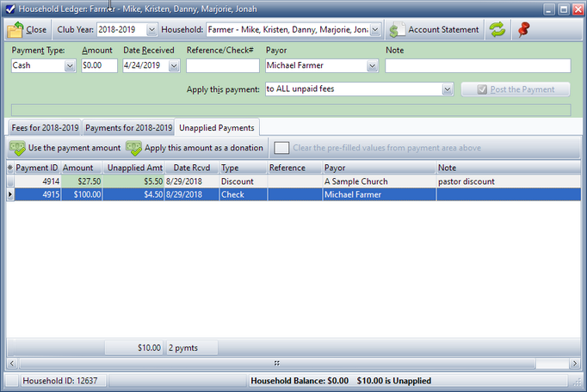Click the grid corner asterisk selector

click(x=10, y=168)
